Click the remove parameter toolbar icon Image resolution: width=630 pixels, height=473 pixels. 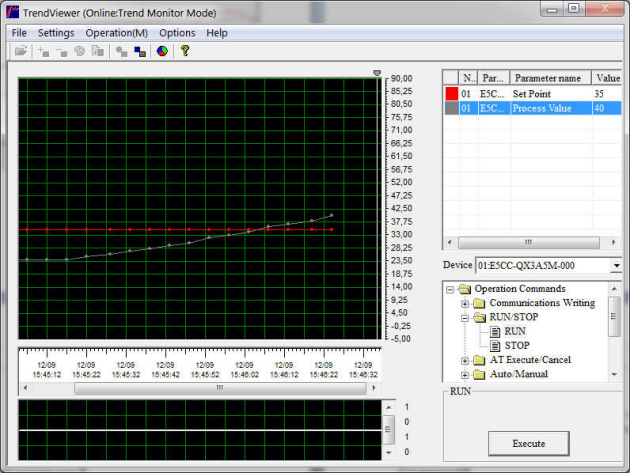61,51
